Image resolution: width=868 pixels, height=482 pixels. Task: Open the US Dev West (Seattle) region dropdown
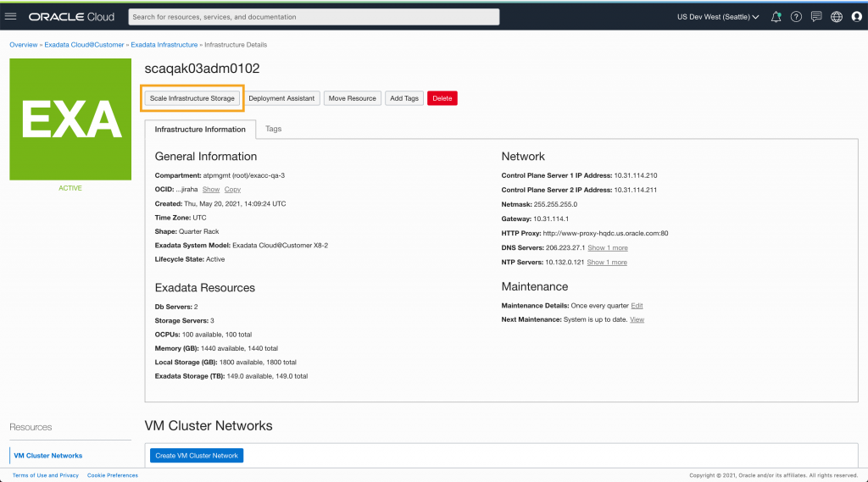[x=718, y=17]
